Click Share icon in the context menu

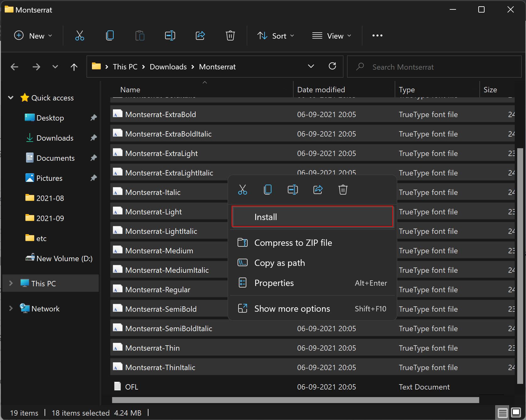tap(318, 190)
